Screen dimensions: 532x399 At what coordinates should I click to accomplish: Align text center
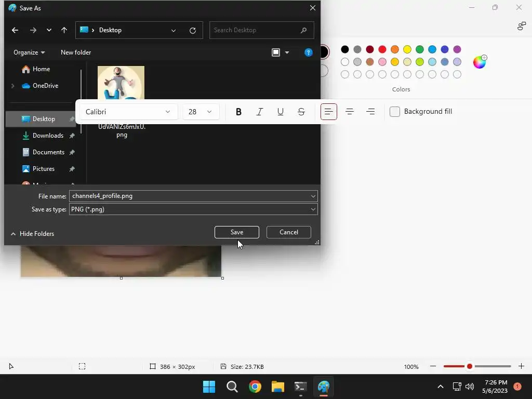click(x=350, y=112)
